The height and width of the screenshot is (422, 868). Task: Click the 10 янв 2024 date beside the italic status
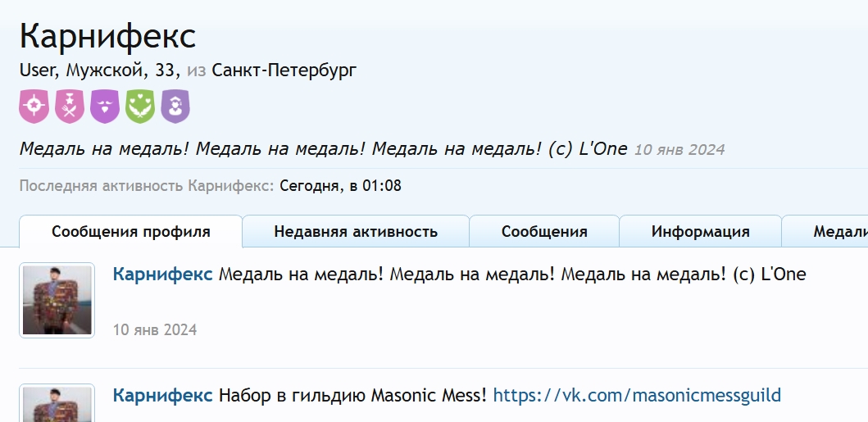[x=679, y=150]
